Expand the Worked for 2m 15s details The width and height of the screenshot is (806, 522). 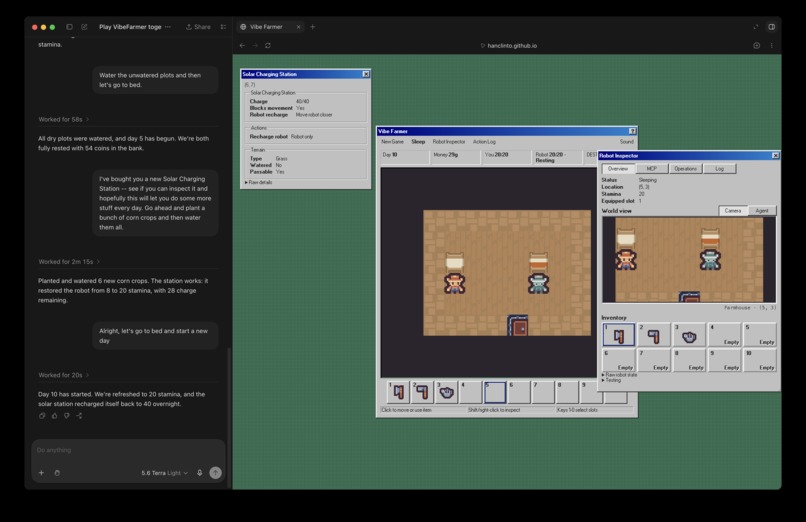(x=69, y=262)
